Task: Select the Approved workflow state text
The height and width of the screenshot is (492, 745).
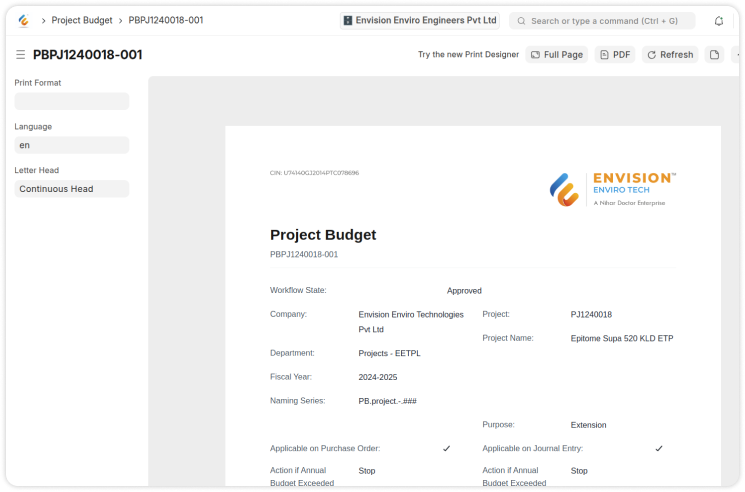Action: pyautogui.click(x=464, y=291)
